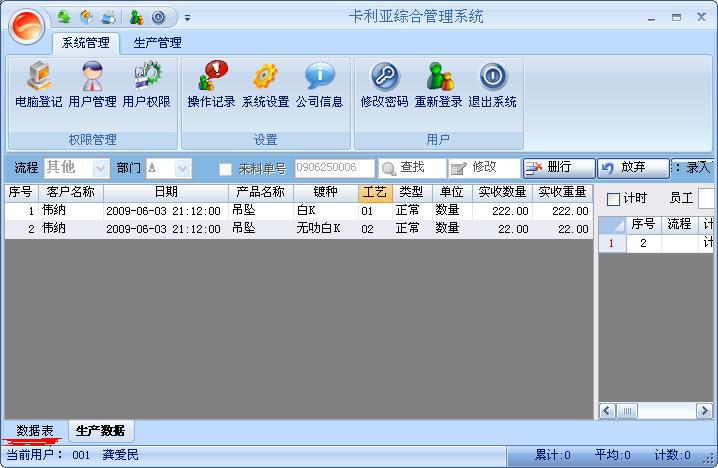Click the 222.00 quantity cell in row 1
The height and width of the screenshot is (468, 718).
[502, 211]
